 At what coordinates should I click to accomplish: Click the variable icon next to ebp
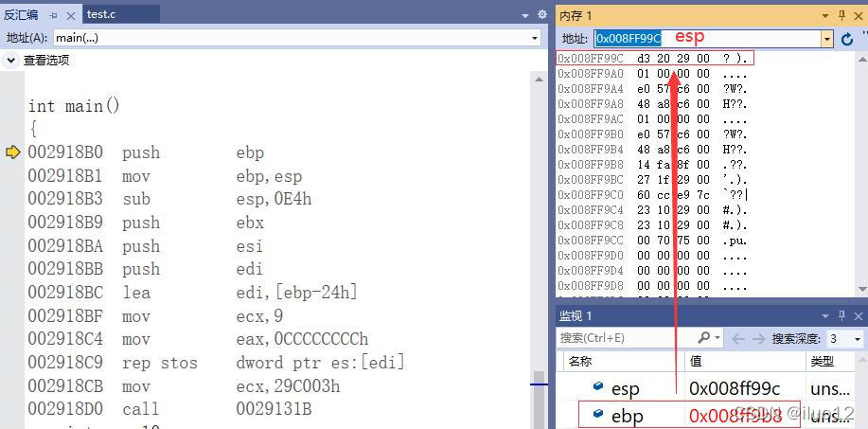(x=598, y=414)
